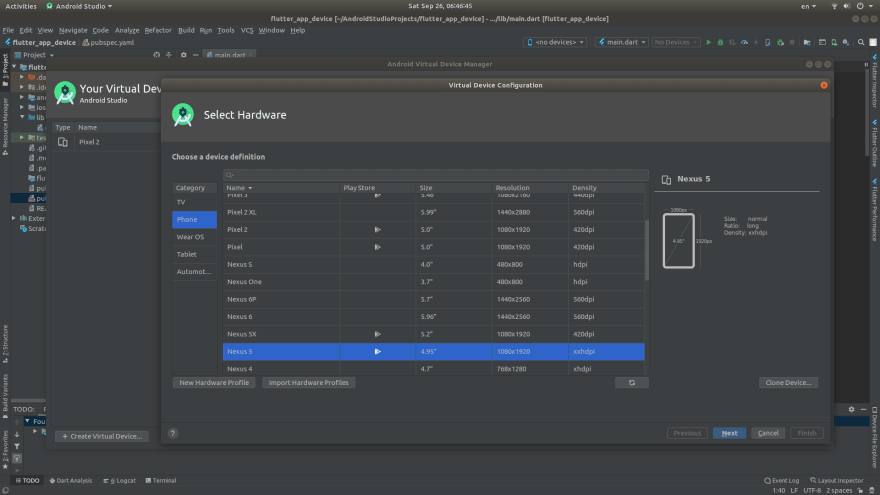
Task: Click the help question mark icon
Action: pyautogui.click(x=173, y=433)
